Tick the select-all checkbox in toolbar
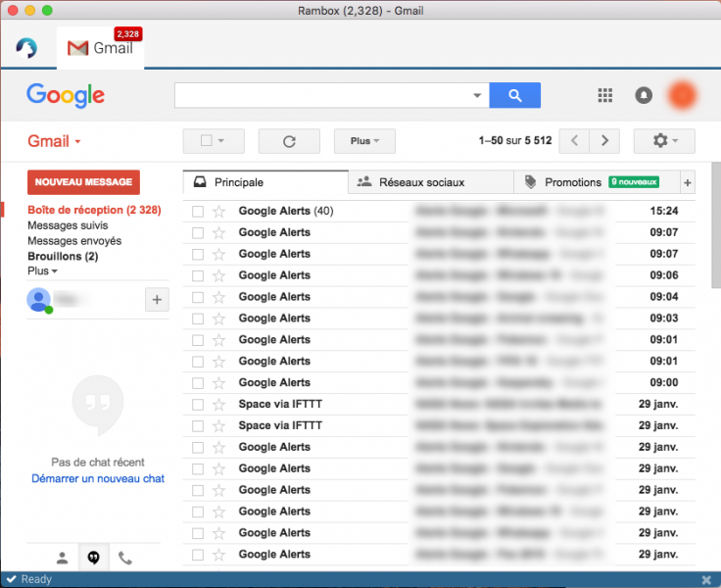Image resolution: width=721 pixels, height=588 pixels. [207, 140]
